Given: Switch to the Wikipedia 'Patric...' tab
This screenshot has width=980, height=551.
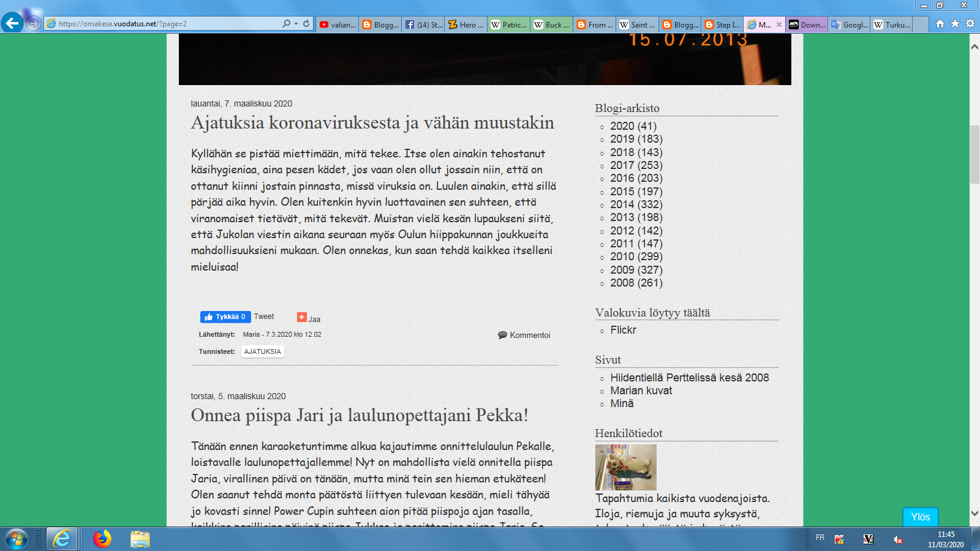Looking at the screenshot, I should (x=509, y=24).
